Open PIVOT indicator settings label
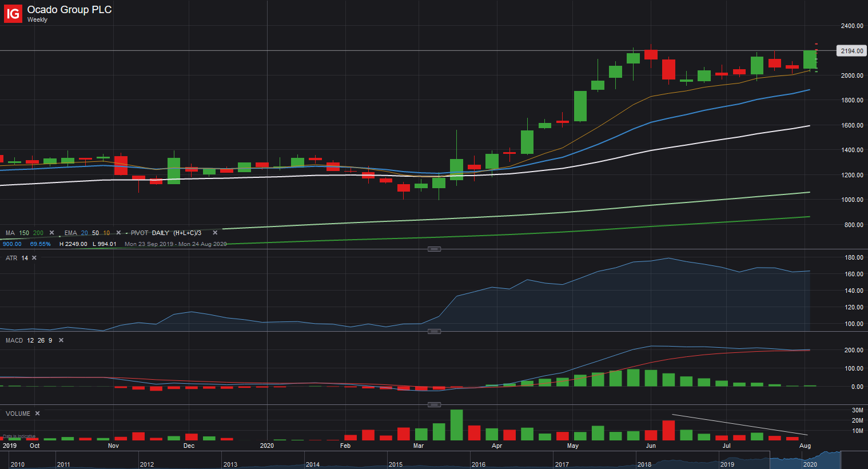Image resolution: width=868 pixels, height=469 pixels. pyautogui.click(x=140, y=233)
